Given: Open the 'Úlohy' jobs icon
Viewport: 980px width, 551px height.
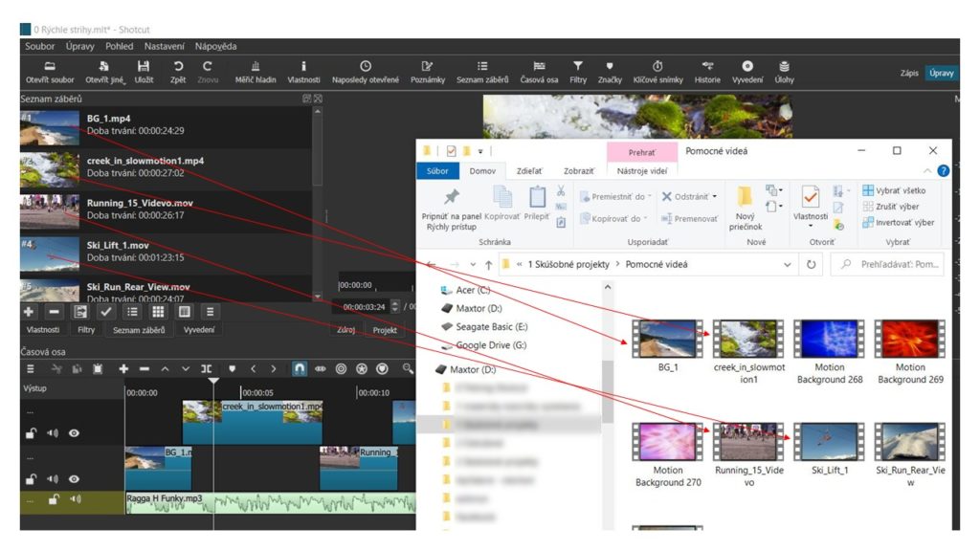Looking at the screenshot, I should [x=785, y=72].
